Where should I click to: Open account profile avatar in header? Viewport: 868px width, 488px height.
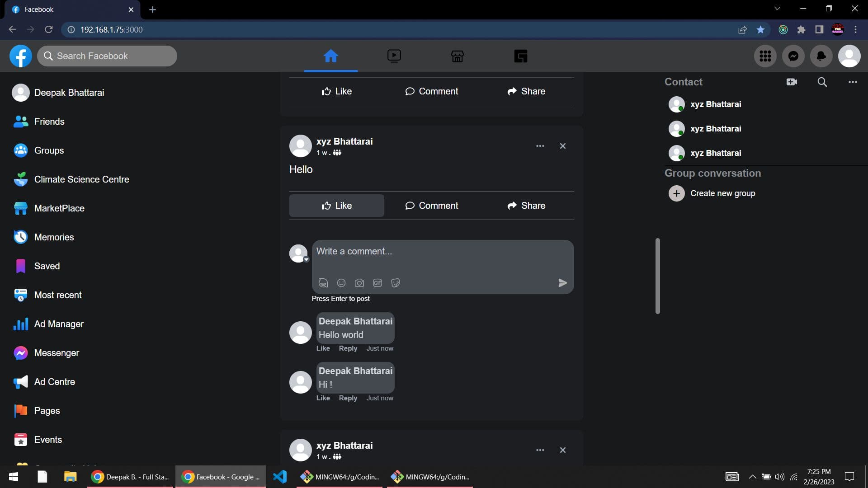849,56
